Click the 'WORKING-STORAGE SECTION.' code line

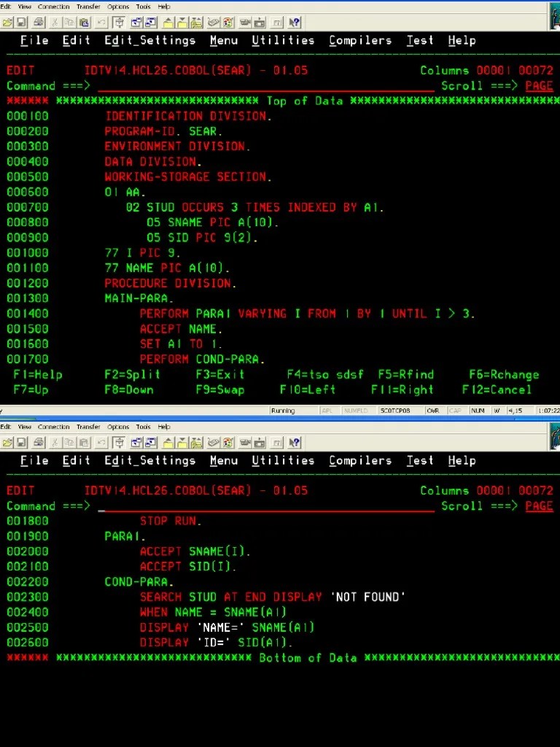tap(188, 177)
